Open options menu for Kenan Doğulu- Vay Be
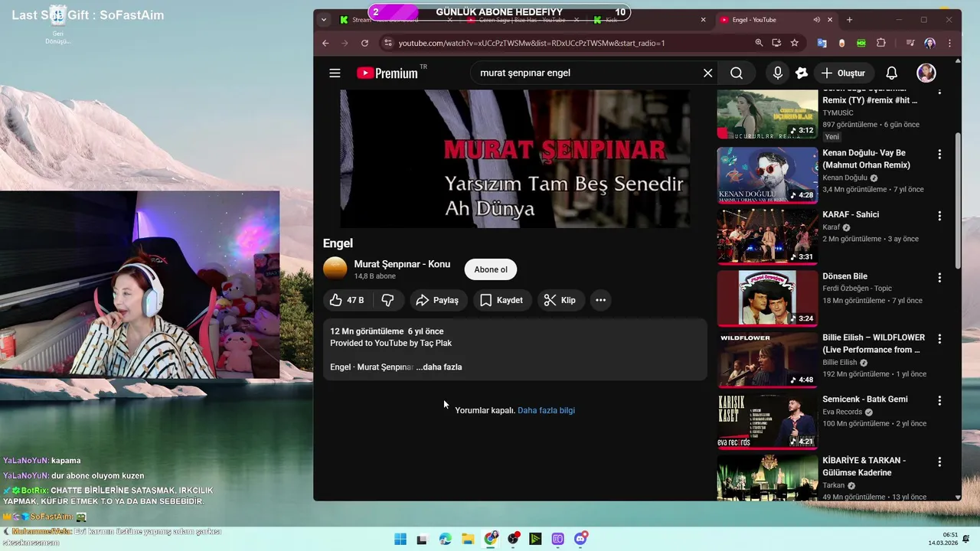Viewport: 980px width, 551px height. point(939,154)
